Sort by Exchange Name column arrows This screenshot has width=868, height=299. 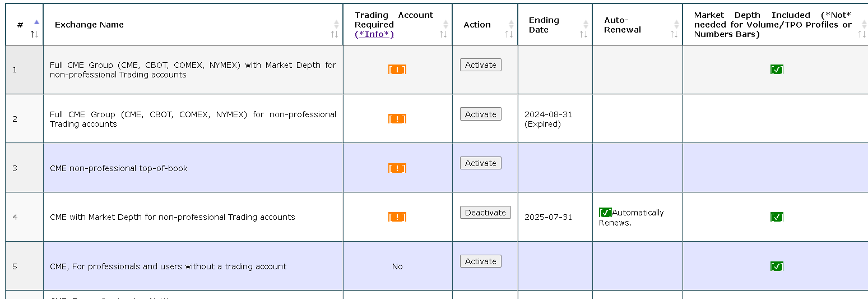pyautogui.click(x=335, y=29)
